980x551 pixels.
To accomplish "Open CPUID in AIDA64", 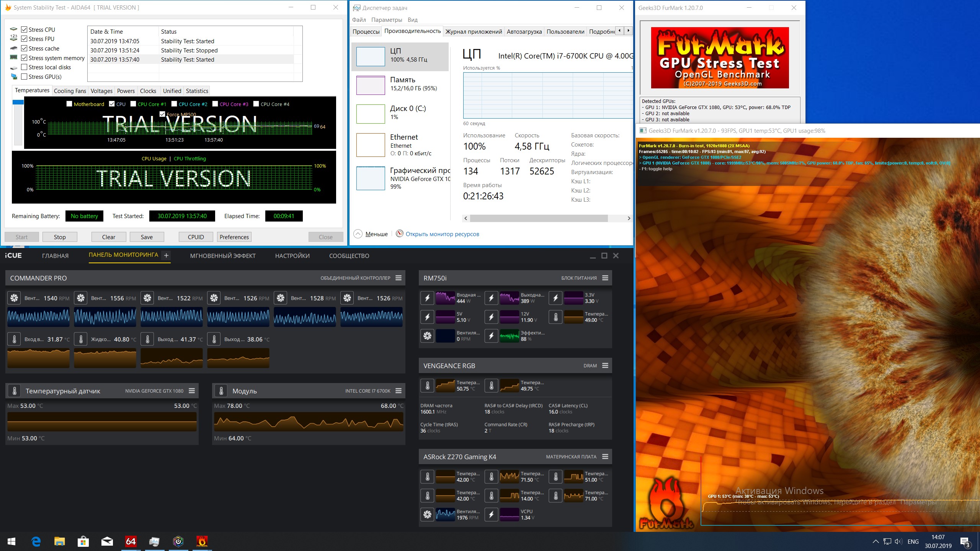I will [196, 237].
